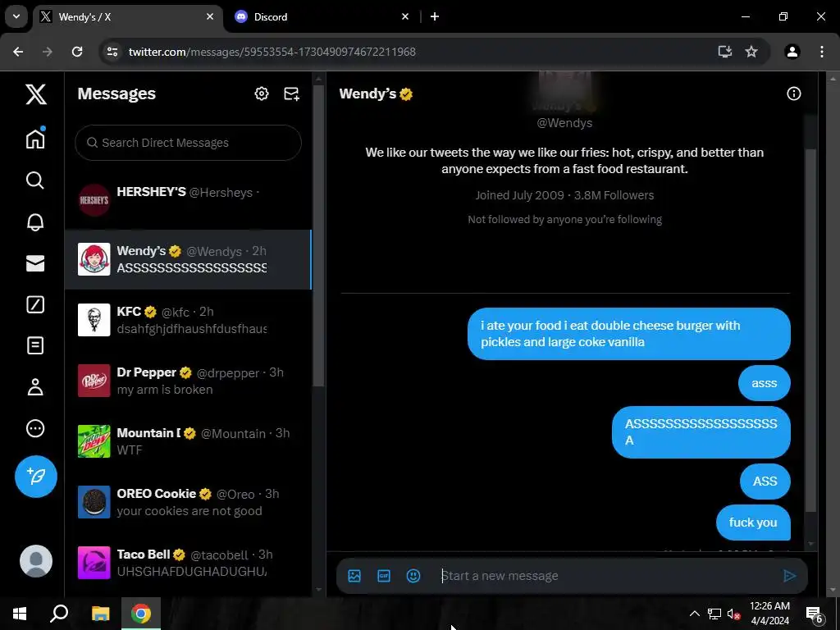
Task: Go to the Home feed icon
Action: 35,138
